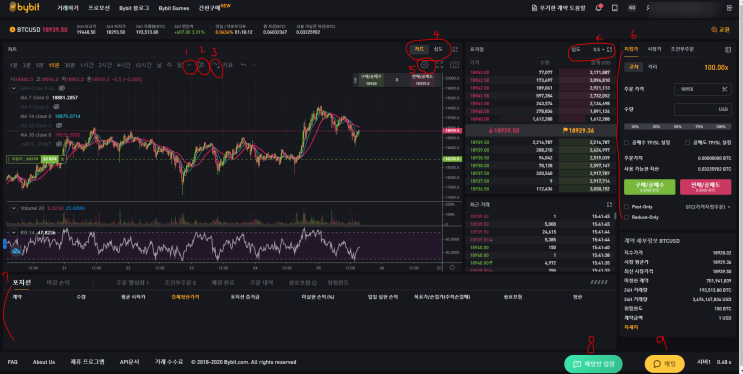Toggle visibility of MA 20 close
The width and height of the screenshot is (743, 374).
click(x=59, y=126)
